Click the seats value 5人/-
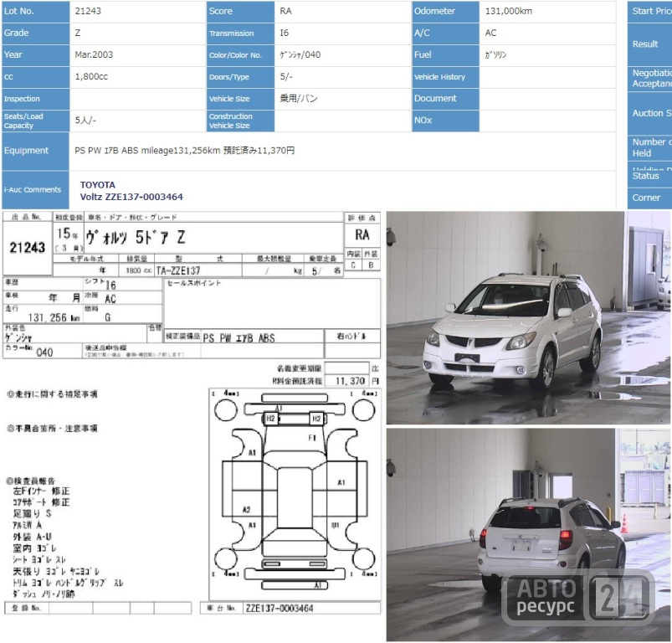 pos(85,121)
